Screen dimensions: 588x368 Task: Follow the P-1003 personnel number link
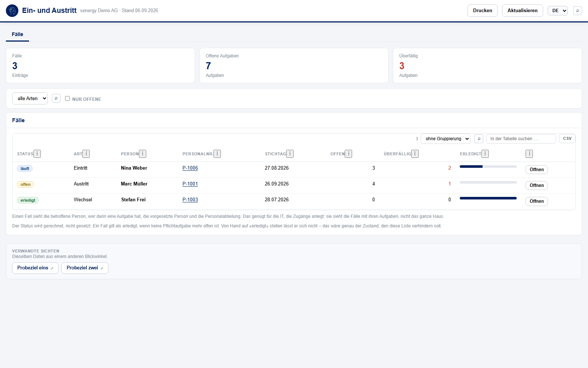pos(190,200)
